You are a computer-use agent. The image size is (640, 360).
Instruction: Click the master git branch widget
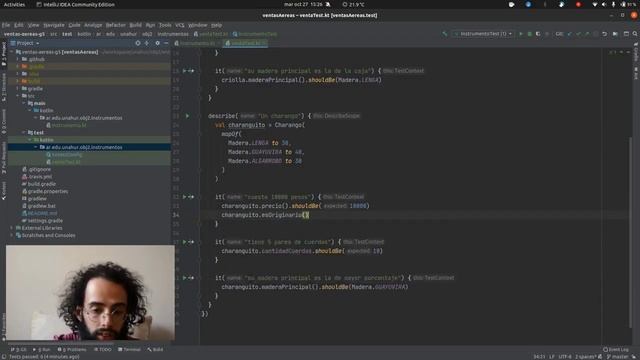click(619, 357)
